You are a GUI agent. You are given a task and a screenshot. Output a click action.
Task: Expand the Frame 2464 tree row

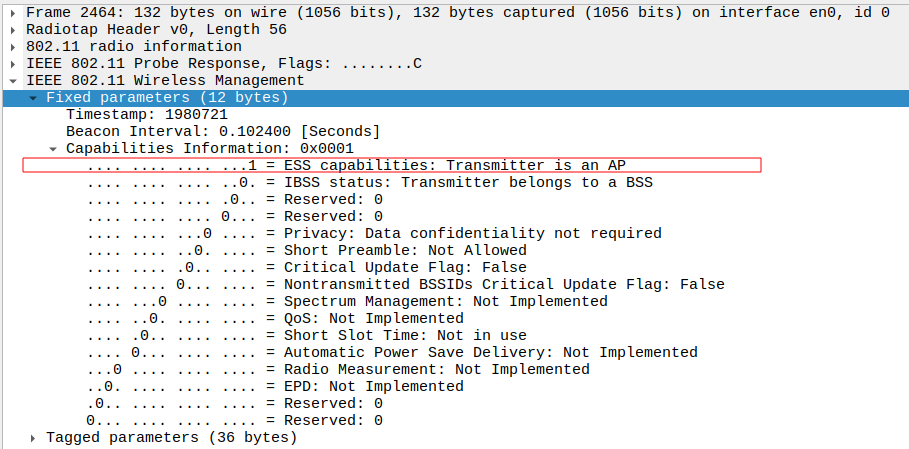tap(13, 13)
